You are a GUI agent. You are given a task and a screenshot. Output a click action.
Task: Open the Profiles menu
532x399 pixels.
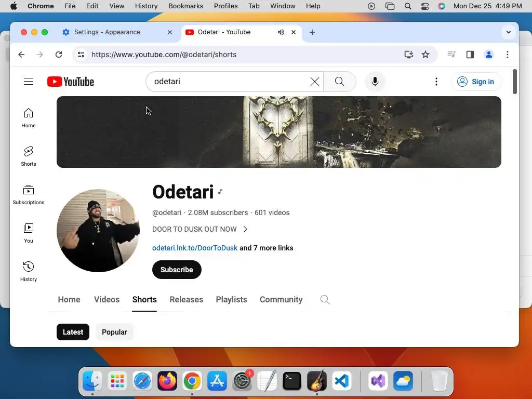(225, 6)
